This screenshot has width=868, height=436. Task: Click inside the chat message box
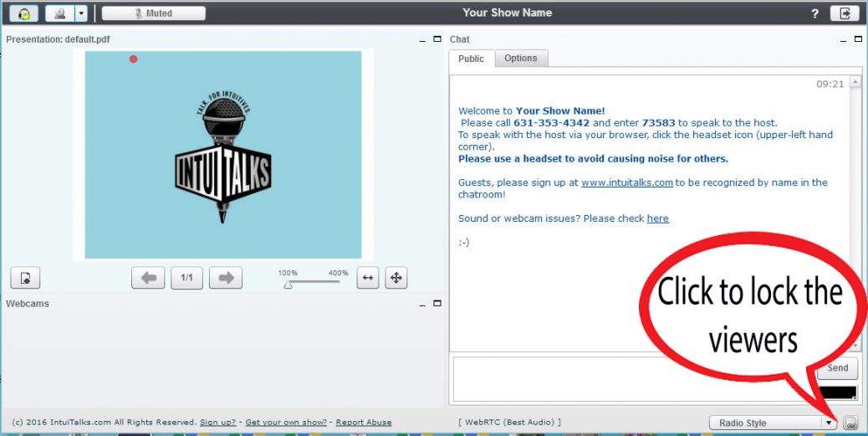tap(634, 379)
